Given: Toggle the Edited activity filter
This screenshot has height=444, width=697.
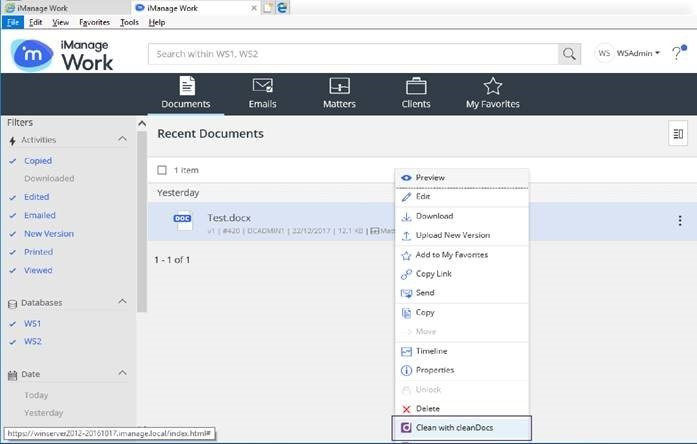Looking at the screenshot, I should tap(36, 197).
